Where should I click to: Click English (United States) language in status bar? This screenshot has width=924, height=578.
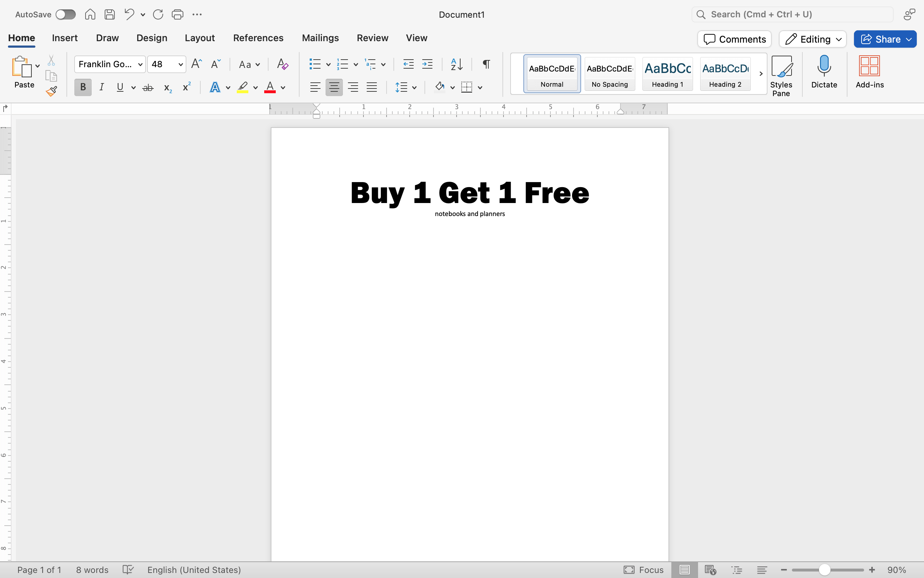coord(194,570)
